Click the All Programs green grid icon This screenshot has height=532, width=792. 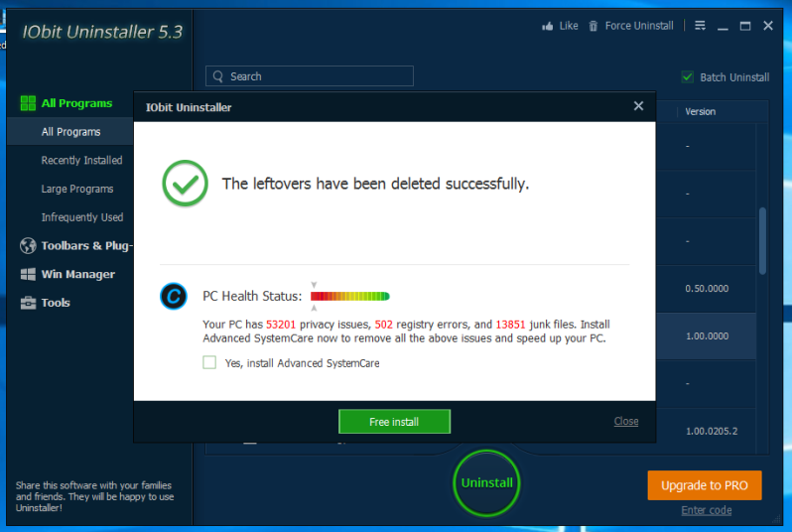28,103
